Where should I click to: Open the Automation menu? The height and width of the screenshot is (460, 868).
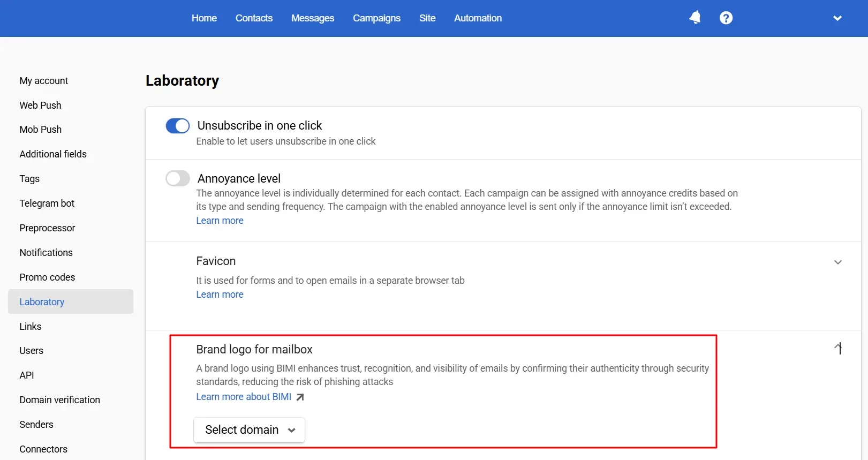478,18
